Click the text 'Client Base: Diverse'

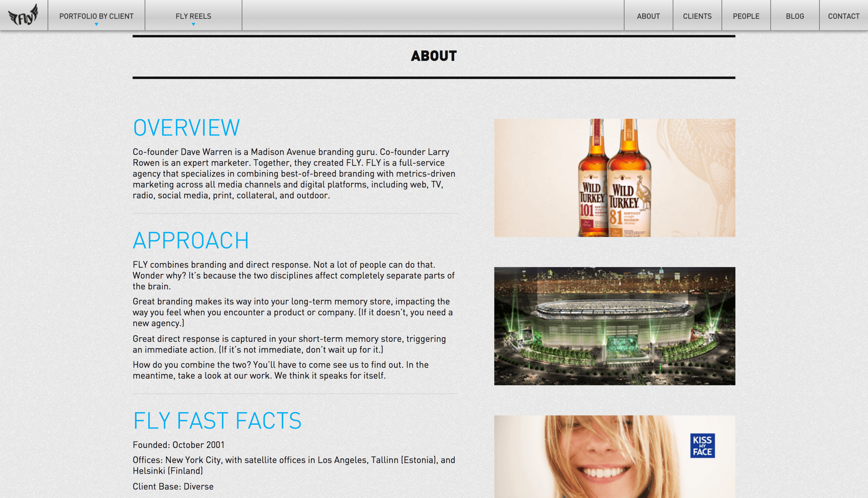pyautogui.click(x=173, y=486)
